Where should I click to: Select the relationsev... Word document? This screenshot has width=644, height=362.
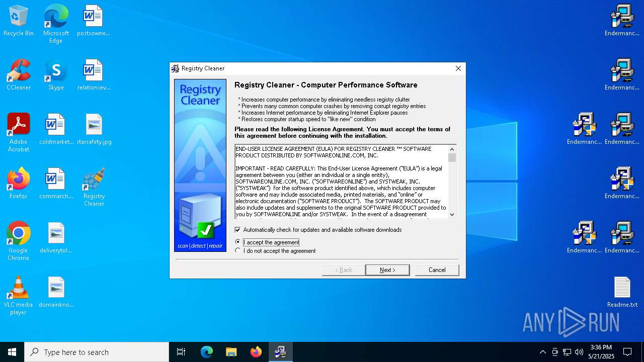(94, 75)
